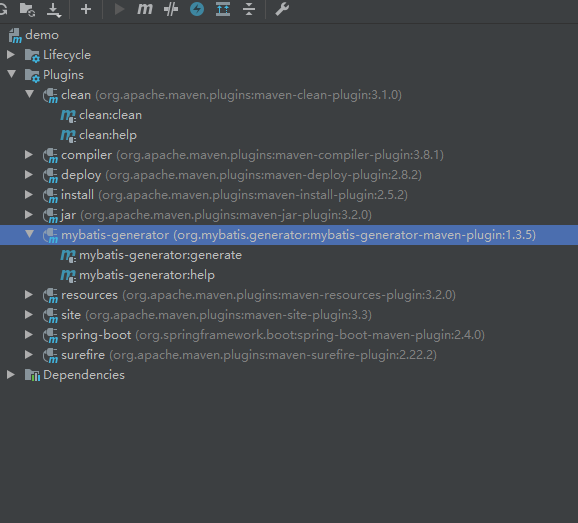
Task: Click Download Sources and Documentation icon
Action: tap(54, 10)
